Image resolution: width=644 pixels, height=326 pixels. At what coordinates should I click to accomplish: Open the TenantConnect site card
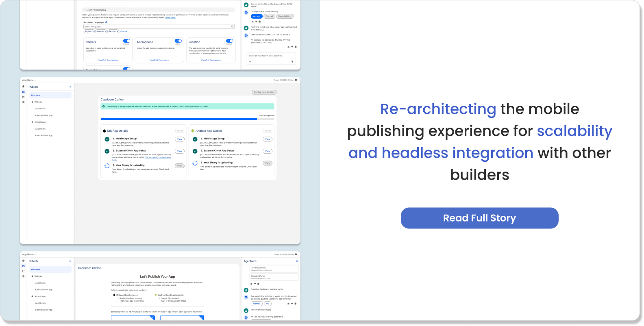274,269
